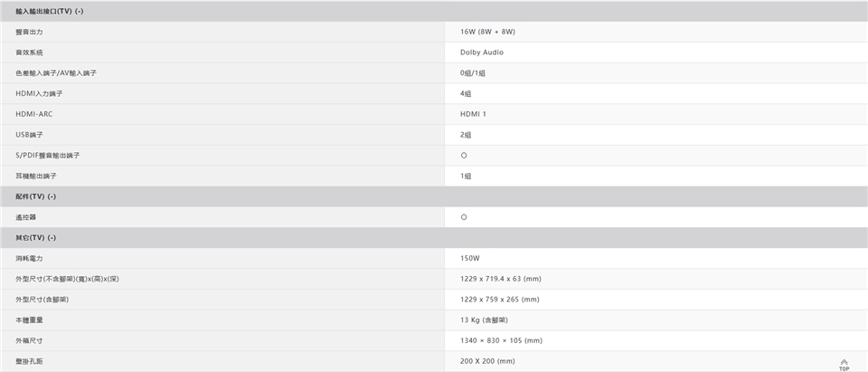
Task: Click the 150W power consumption value
Action: pos(469,258)
